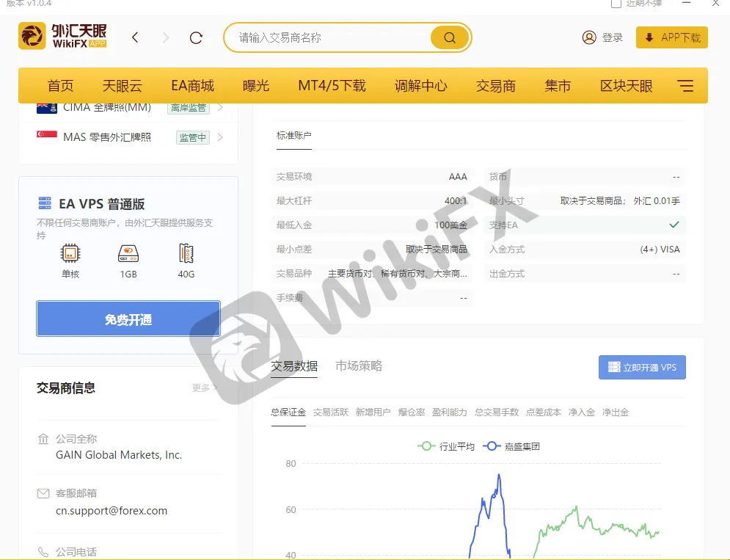Screen dimensions: 730x560
Task: Click the 400:1 leverage value
Action: (456, 201)
